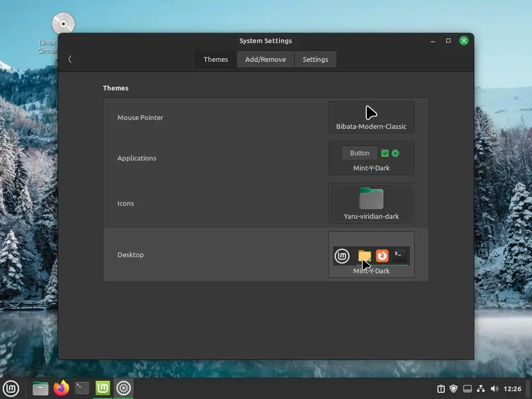Screen dimensions: 532x399
Task: Open Icons theme chooser Yaru-viridian-dark
Action: coord(371,203)
